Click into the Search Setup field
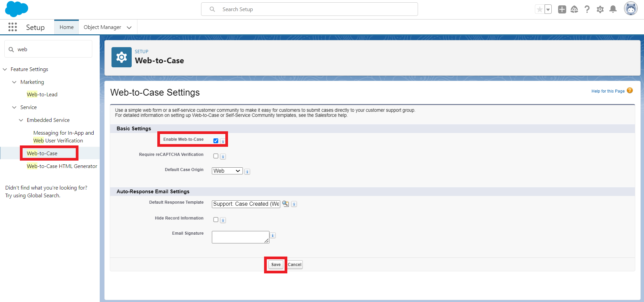Image resolution: width=644 pixels, height=302 pixels. [x=310, y=9]
